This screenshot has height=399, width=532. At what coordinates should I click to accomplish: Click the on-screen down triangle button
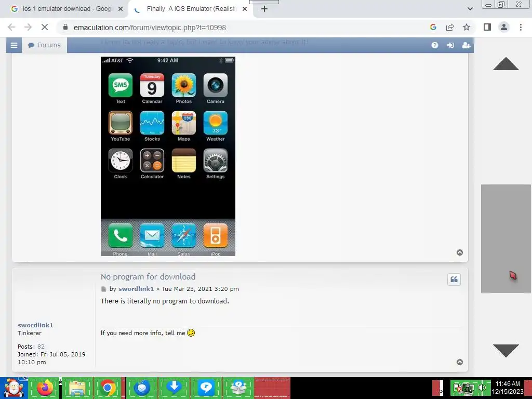pos(506,351)
